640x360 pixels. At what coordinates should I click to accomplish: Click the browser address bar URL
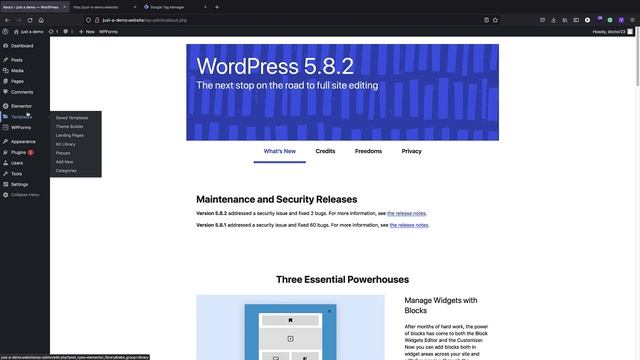[x=145, y=20]
